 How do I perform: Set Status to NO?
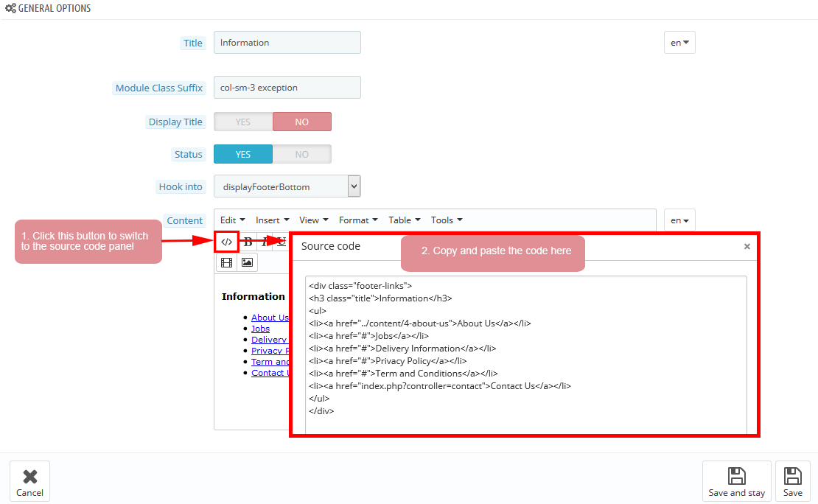tap(301, 154)
